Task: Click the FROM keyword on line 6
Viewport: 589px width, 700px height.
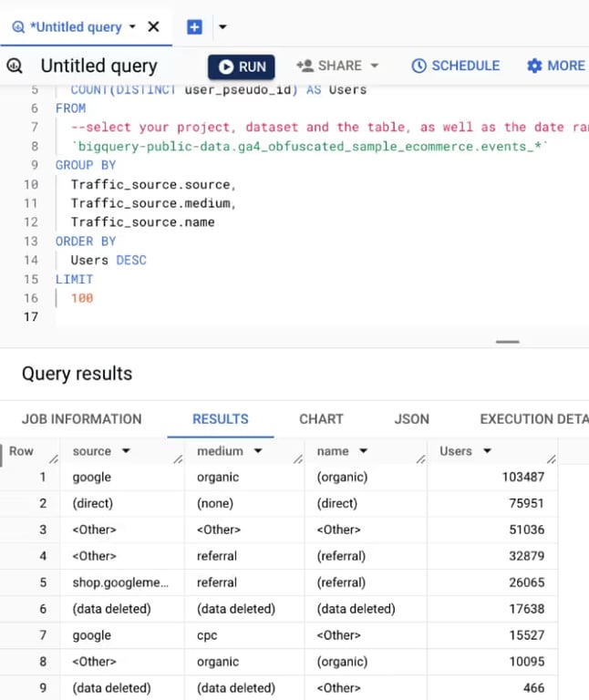Action: [70, 108]
